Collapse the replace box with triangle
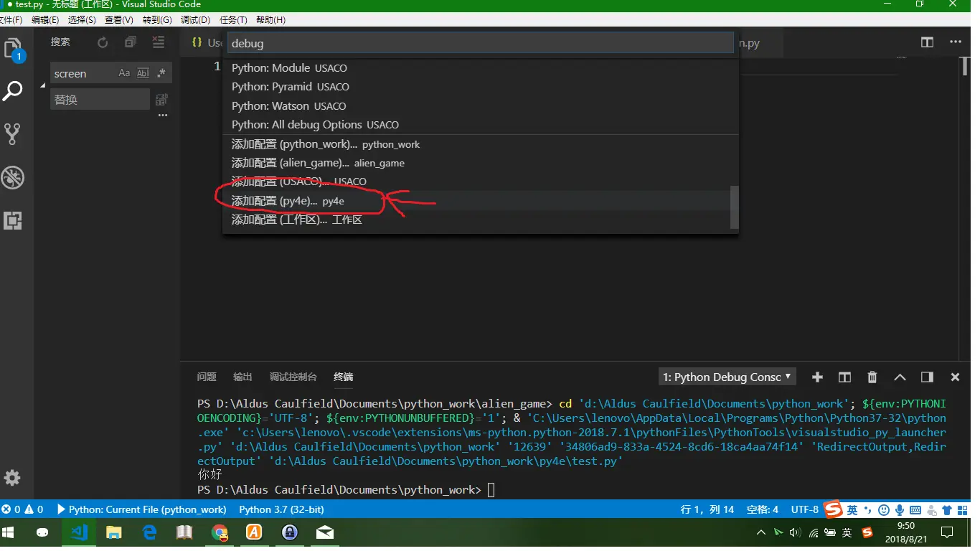 click(42, 86)
